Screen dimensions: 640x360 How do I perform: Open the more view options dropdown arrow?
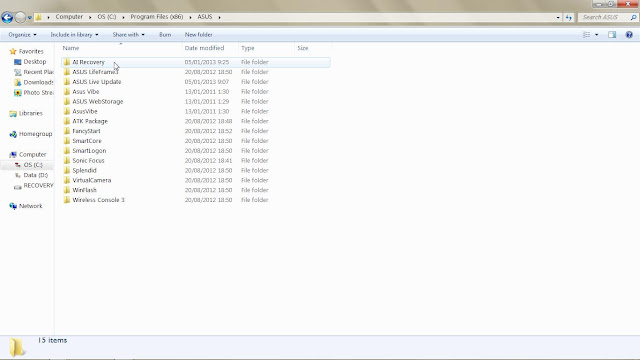click(596, 35)
